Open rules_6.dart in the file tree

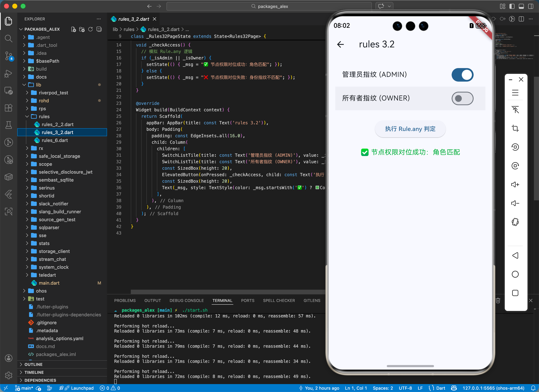tap(55, 140)
